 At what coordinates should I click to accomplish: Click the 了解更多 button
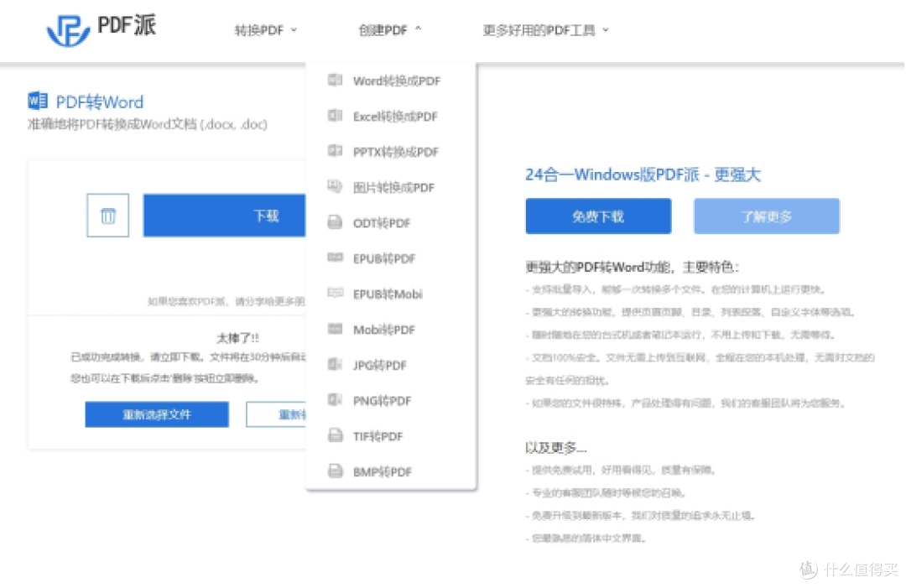point(766,216)
